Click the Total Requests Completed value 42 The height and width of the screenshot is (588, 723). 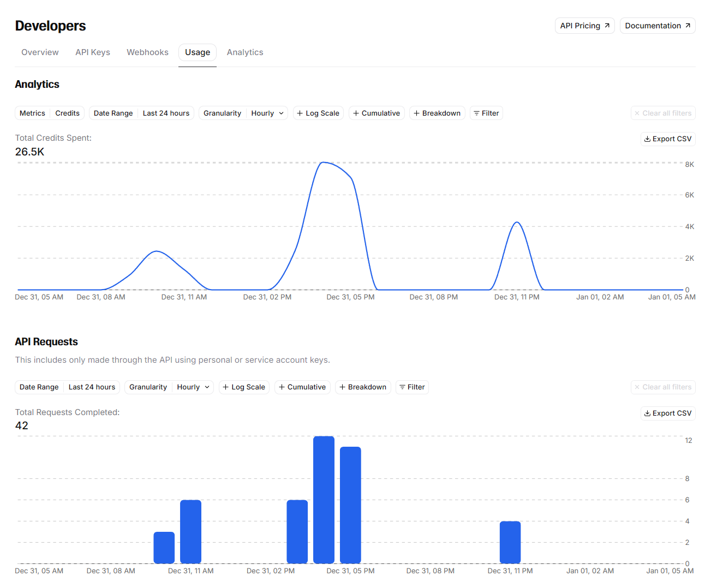pyautogui.click(x=22, y=426)
